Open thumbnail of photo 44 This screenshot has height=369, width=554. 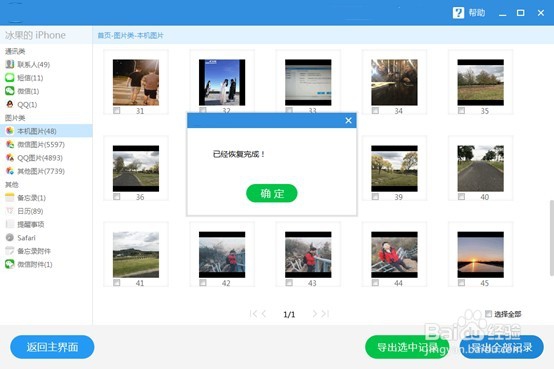(394, 254)
